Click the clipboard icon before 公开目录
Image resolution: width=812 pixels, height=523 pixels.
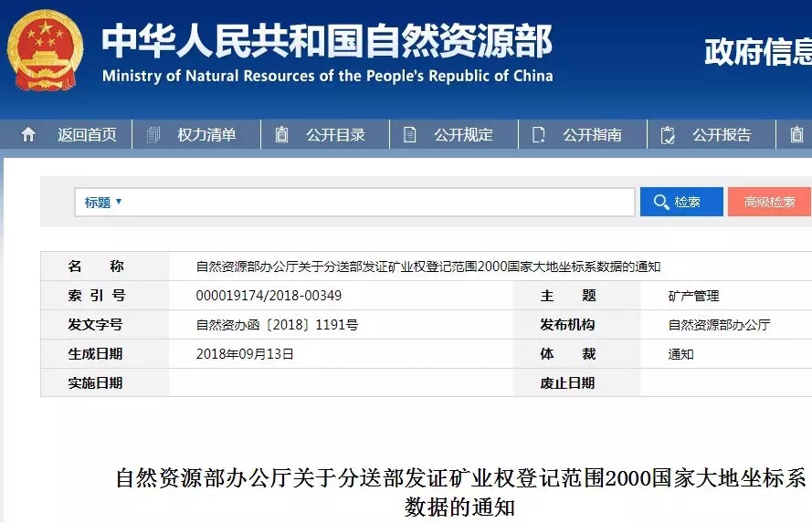[x=282, y=135]
